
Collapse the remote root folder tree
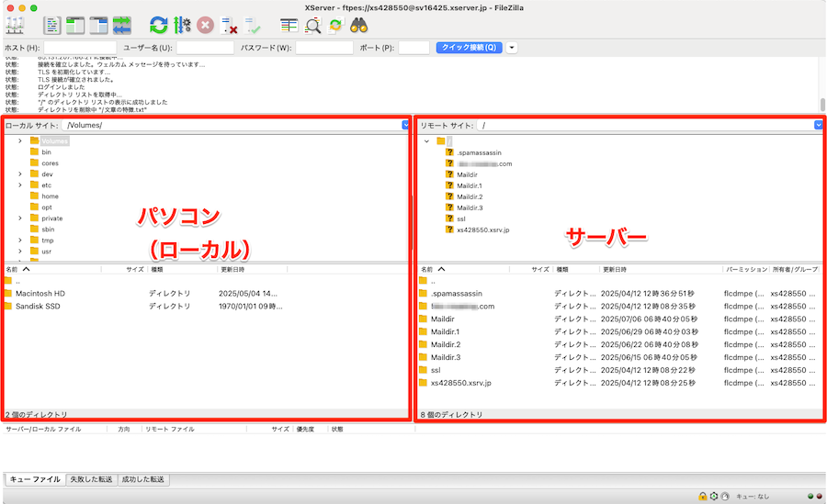point(426,141)
